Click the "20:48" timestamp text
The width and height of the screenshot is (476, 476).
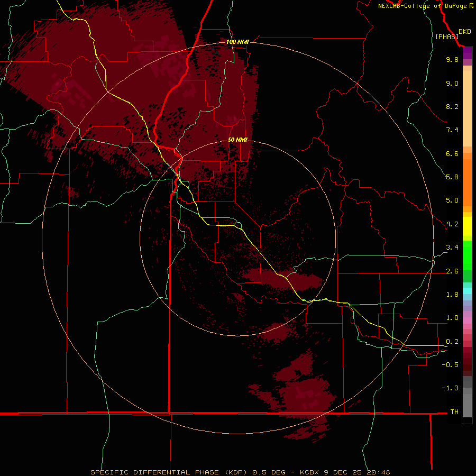pos(378,472)
